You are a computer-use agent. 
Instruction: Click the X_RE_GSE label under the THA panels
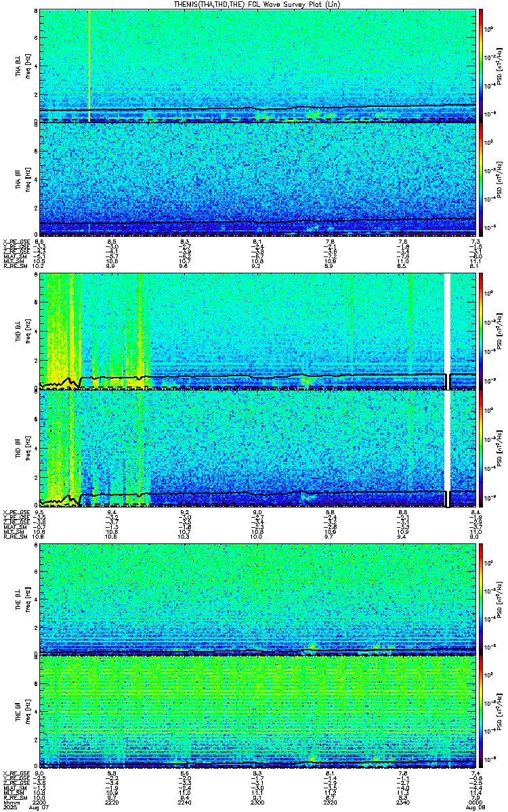[x=15, y=242]
